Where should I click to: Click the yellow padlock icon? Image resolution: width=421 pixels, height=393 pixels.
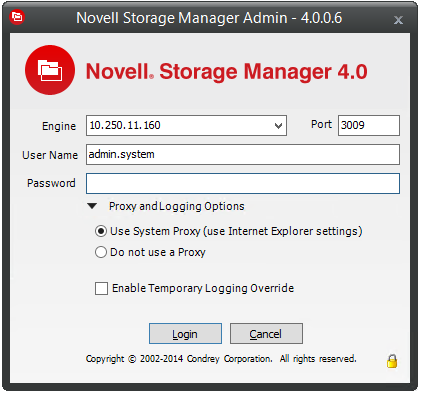[392, 361]
